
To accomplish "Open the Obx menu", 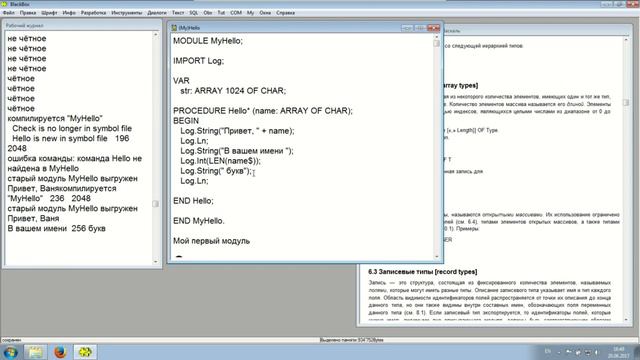I will [x=208, y=13].
